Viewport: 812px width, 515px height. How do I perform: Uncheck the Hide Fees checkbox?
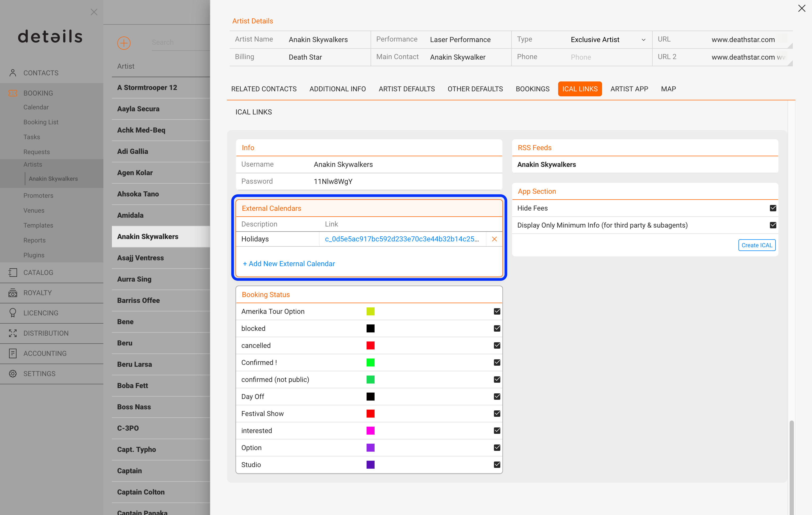click(x=773, y=208)
